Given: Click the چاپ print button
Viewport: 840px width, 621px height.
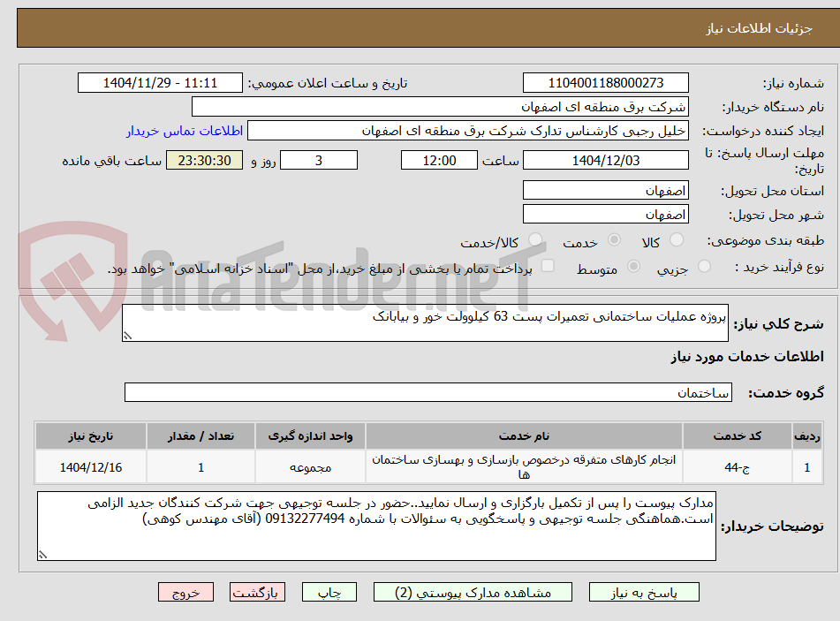Looking at the screenshot, I should (329, 592).
